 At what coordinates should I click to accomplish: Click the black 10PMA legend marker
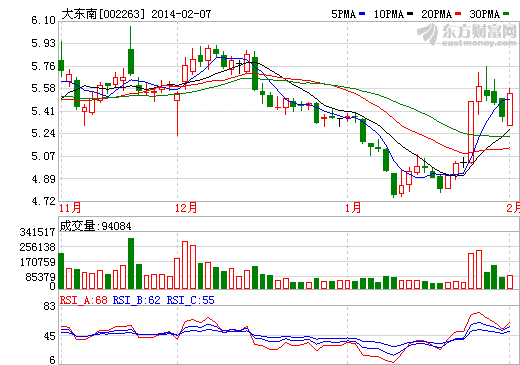coord(410,14)
